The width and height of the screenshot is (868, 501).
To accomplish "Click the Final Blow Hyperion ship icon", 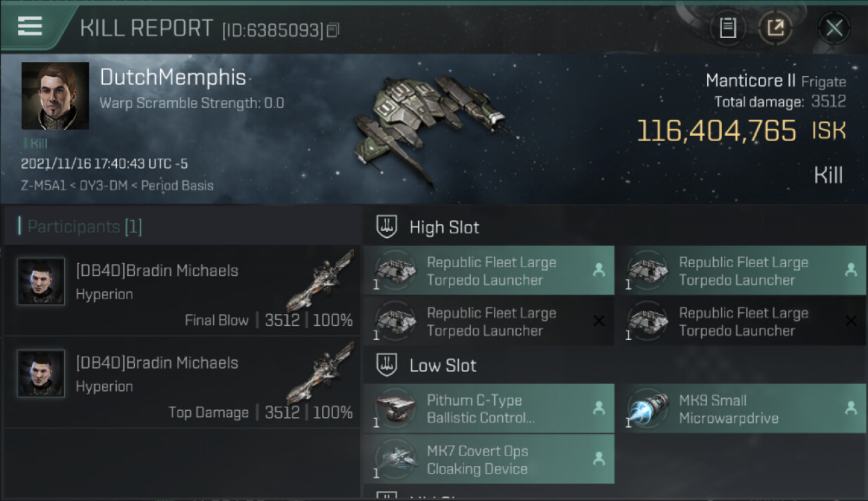I will 322,281.
